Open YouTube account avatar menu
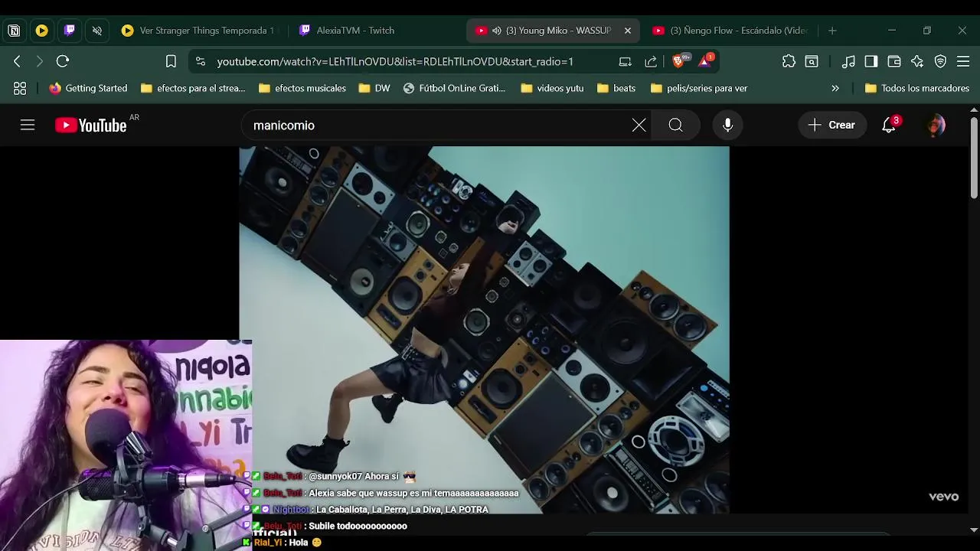 coord(936,125)
